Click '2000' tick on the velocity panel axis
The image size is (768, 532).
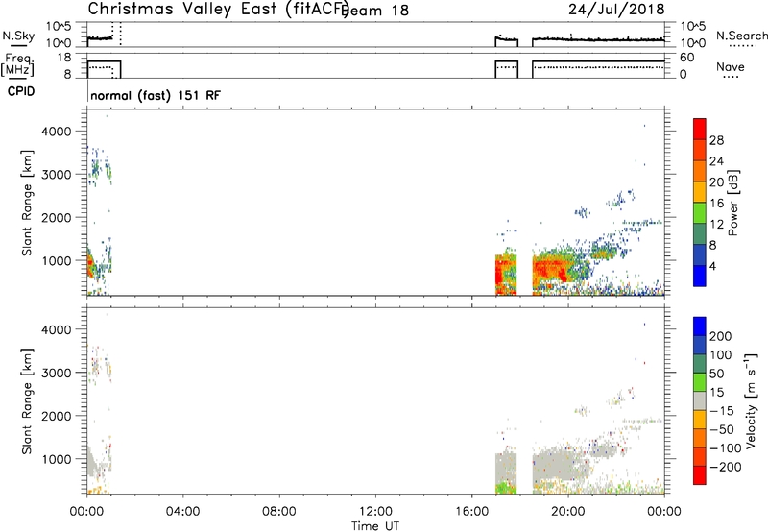(57, 416)
